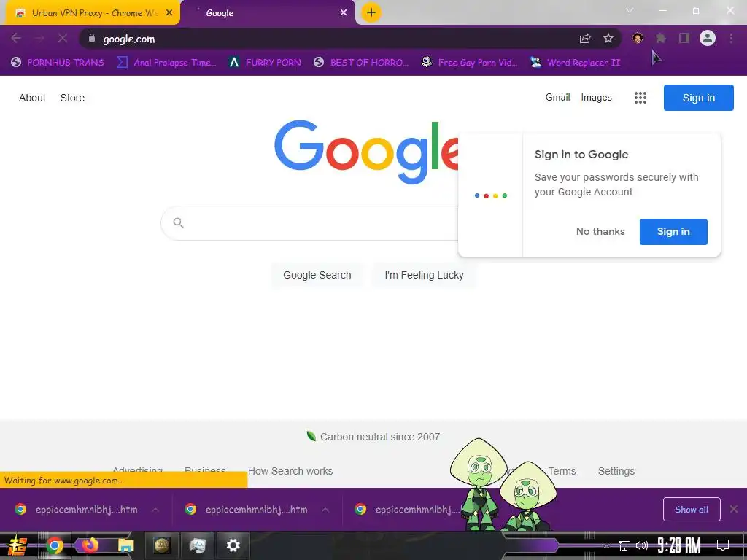Open the gold coin app on the taskbar
This screenshot has height=560, width=747.
(162, 545)
